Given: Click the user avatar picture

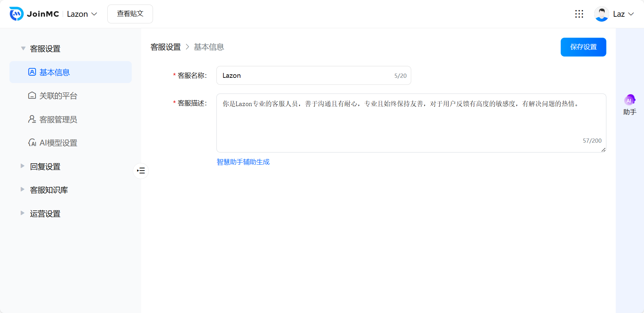Looking at the screenshot, I should click(x=601, y=14).
